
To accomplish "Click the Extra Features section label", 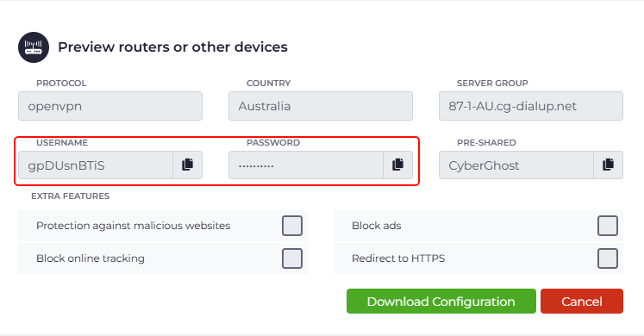I will (70, 196).
